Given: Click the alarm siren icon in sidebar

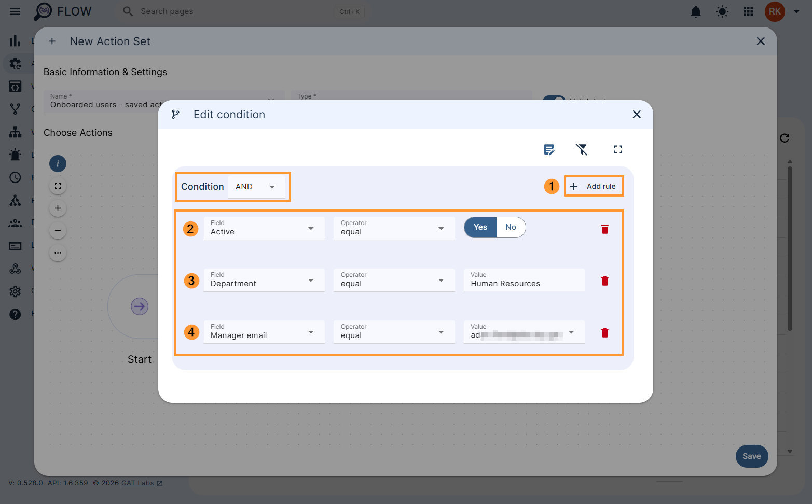Looking at the screenshot, I should pos(15,155).
